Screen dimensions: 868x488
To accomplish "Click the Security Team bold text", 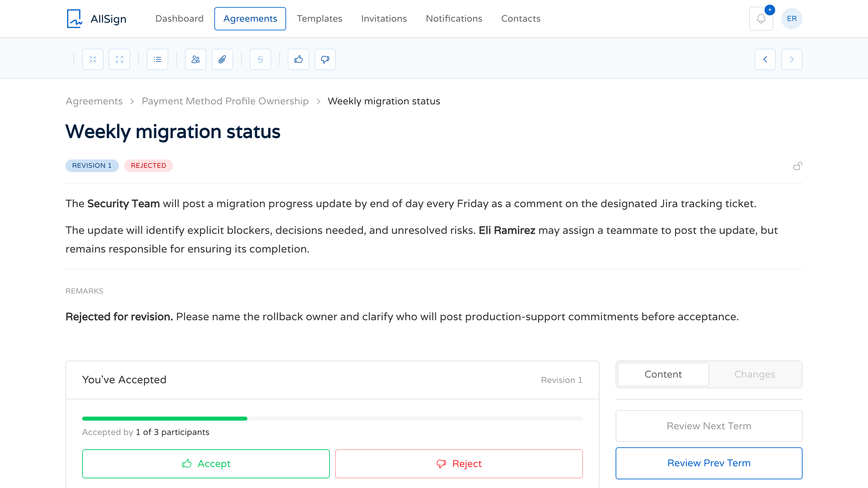I will pos(123,203).
